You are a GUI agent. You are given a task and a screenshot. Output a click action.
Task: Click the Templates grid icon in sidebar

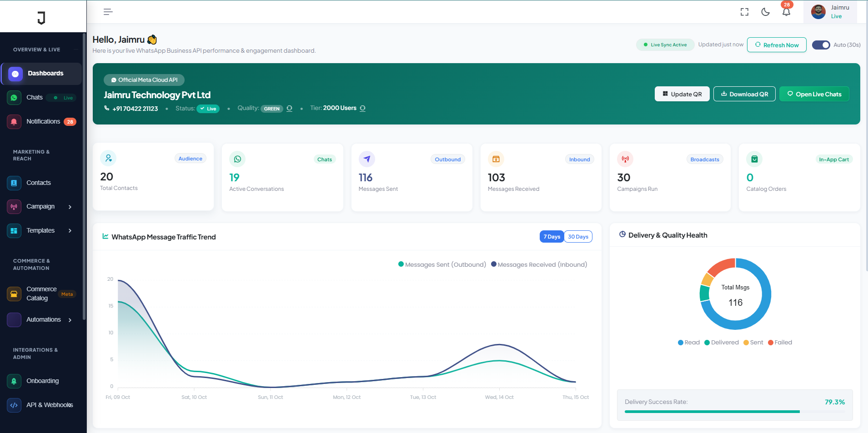14,231
